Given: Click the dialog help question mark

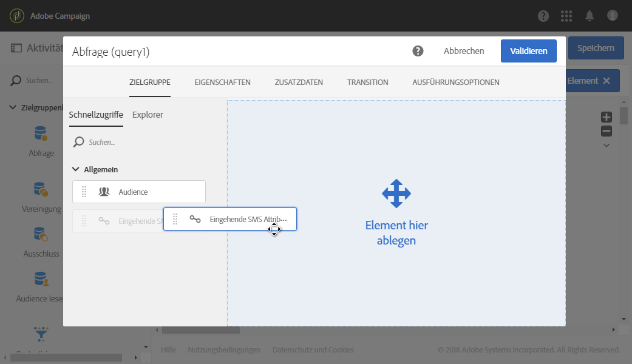Looking at the screenshot, I should pos(418,51).
